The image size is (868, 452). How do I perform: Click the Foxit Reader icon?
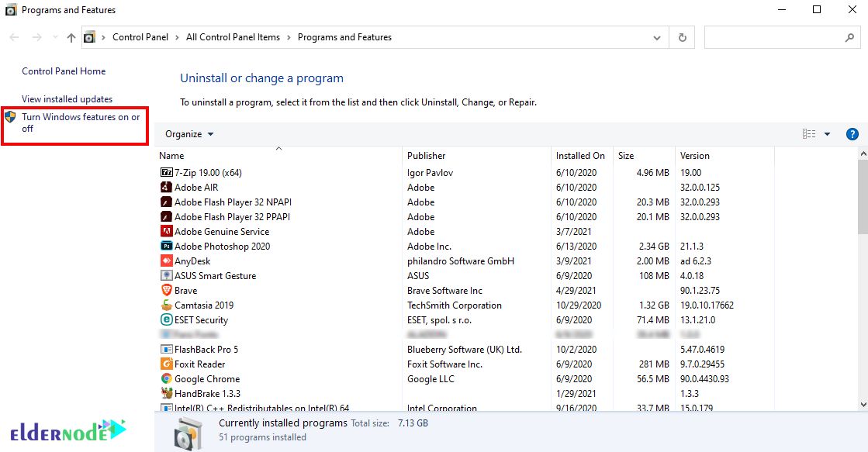coord(165,364)
